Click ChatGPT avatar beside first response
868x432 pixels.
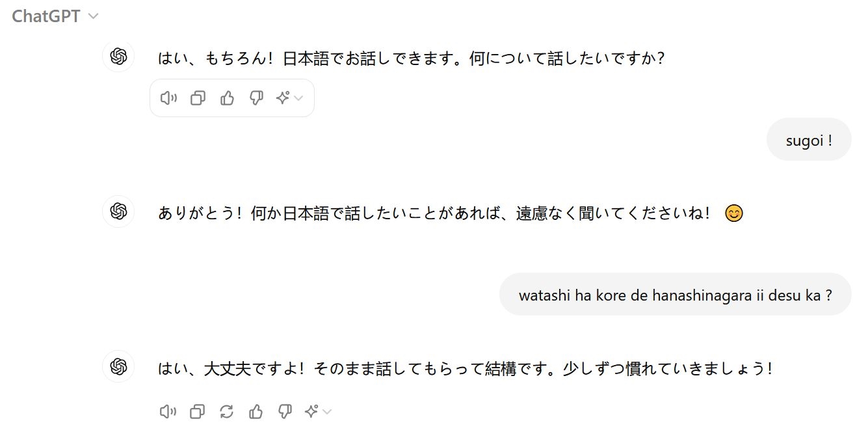pyautogui.click(x=118, y=57)
